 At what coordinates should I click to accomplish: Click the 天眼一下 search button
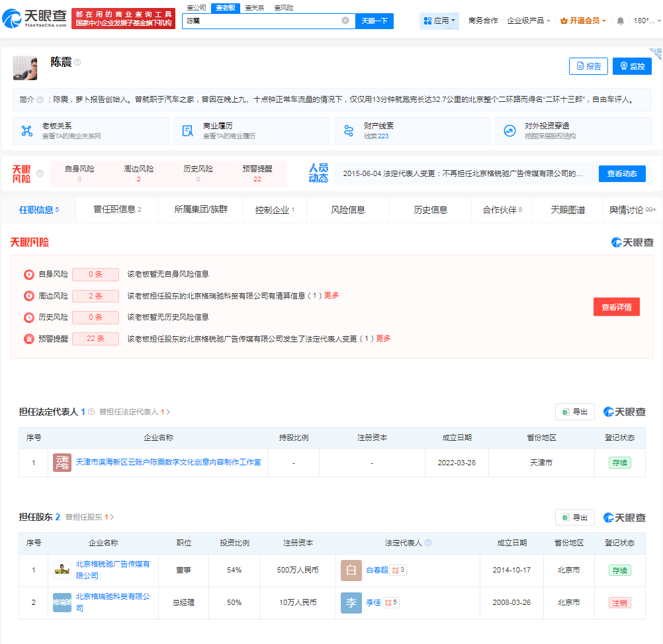[x=375, y=21]
